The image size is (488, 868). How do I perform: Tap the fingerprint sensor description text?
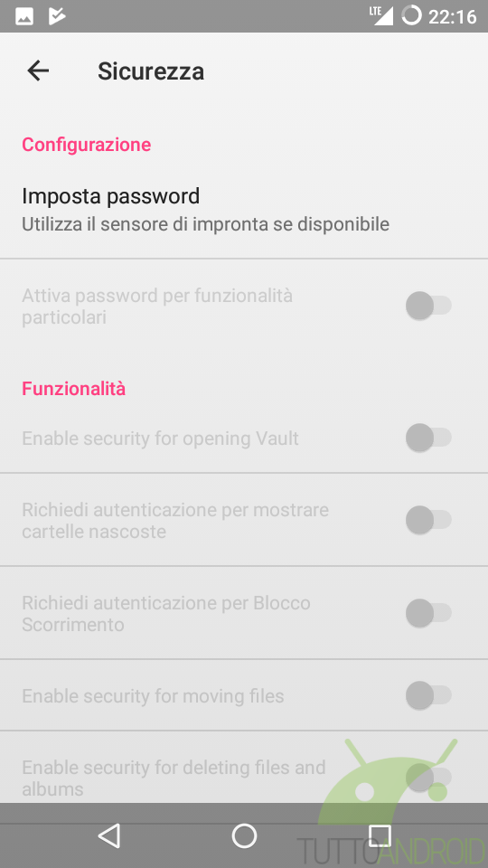click(205, 224)
